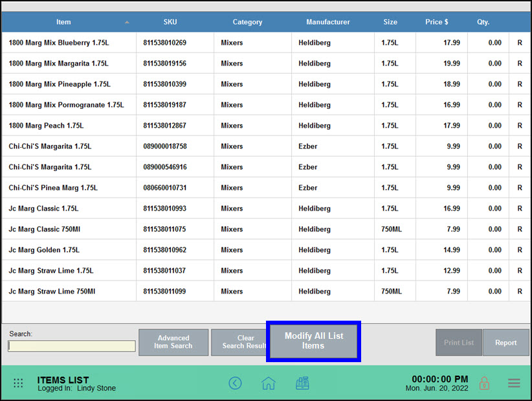
Task: Click the 00:00:00 PM clock
Action: (439, 379)
